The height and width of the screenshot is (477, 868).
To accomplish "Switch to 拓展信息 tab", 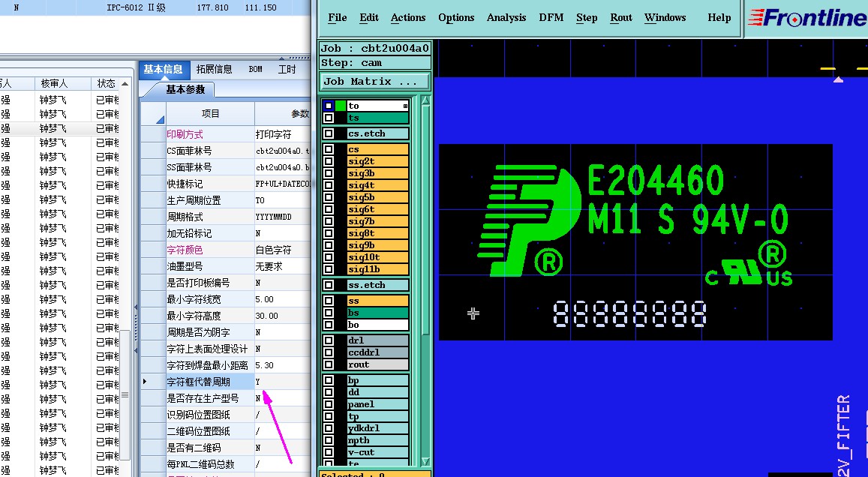I will click(215, 69).
